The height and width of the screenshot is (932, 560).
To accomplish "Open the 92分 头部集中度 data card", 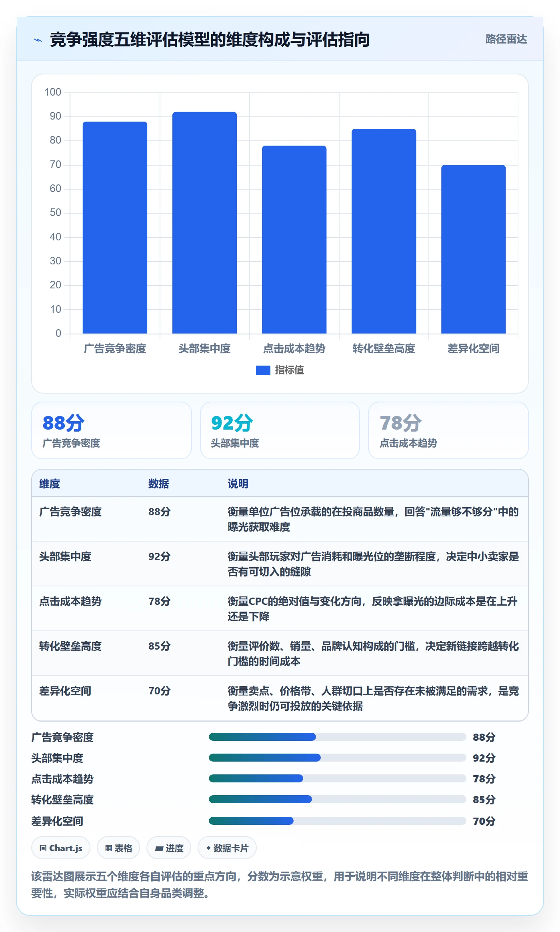I will tap(280, 430).
